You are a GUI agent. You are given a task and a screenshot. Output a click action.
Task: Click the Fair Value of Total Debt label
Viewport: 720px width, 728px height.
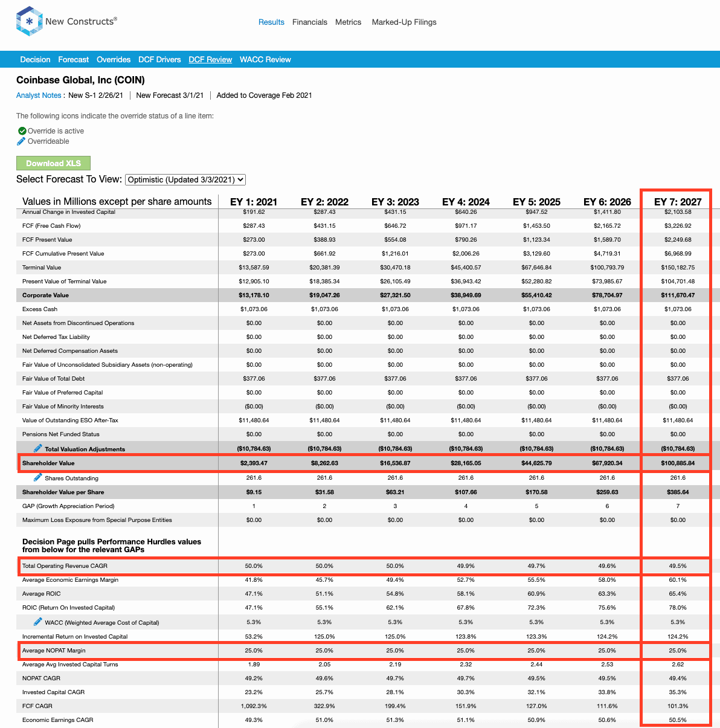54,379
